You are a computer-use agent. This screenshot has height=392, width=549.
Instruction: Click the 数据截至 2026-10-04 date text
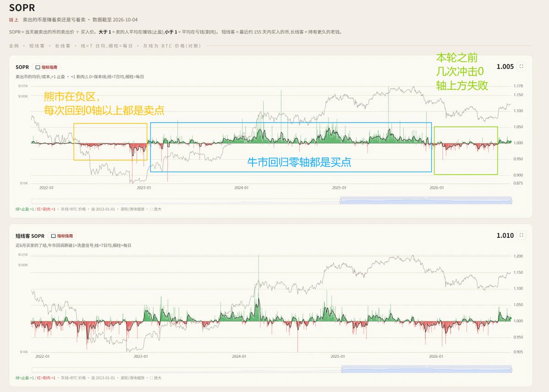click(115, 20)
